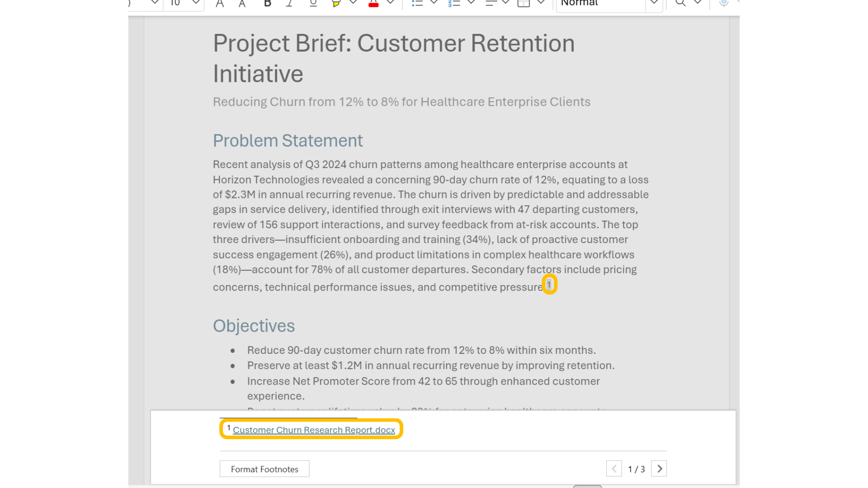The image size is (868, 488).
Task: Open the font color dropdown arrow
Action: (391, 3)
